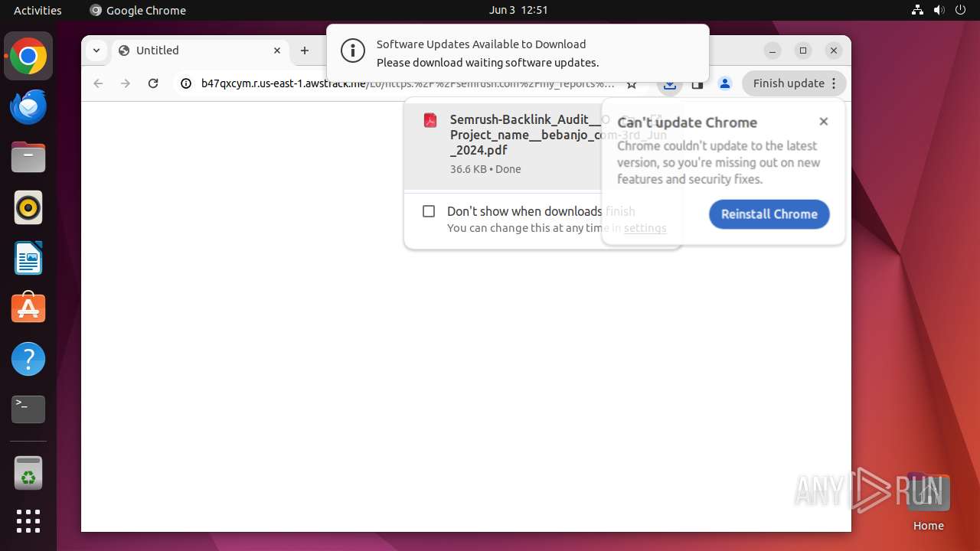Open the Downloads toolbar icon

670,84
